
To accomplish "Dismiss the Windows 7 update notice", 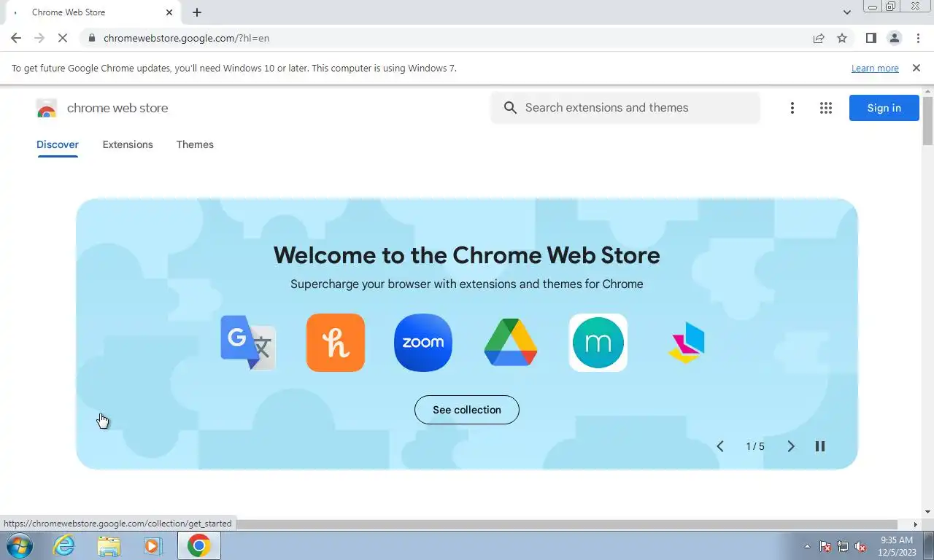I will 916,68.
